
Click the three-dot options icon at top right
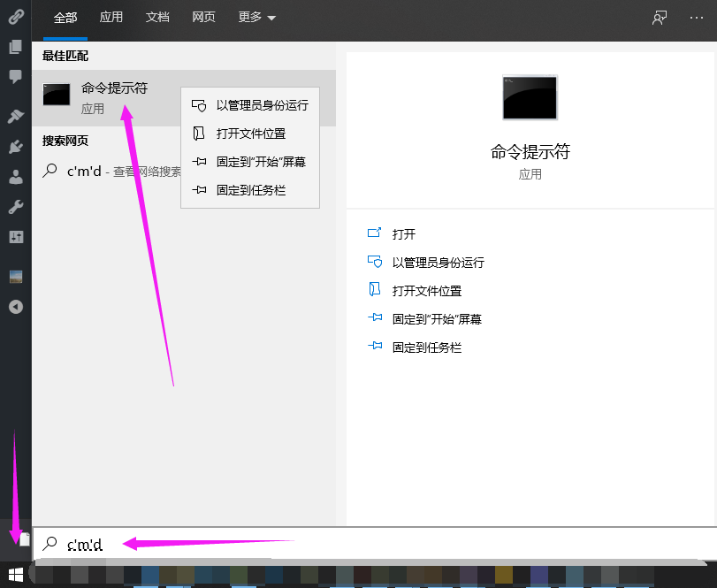[x=696, y=18]
